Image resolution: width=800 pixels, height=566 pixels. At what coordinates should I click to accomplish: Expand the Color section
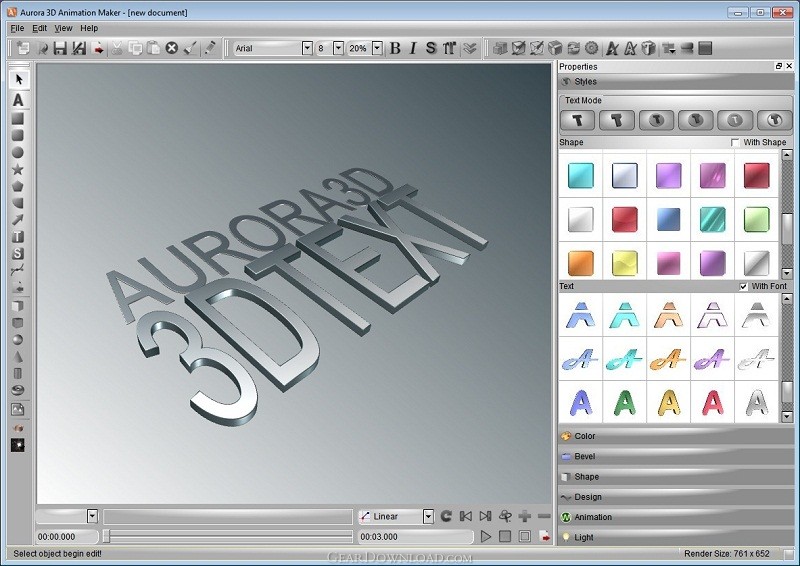pyautogui.click(x=676, y=436)
